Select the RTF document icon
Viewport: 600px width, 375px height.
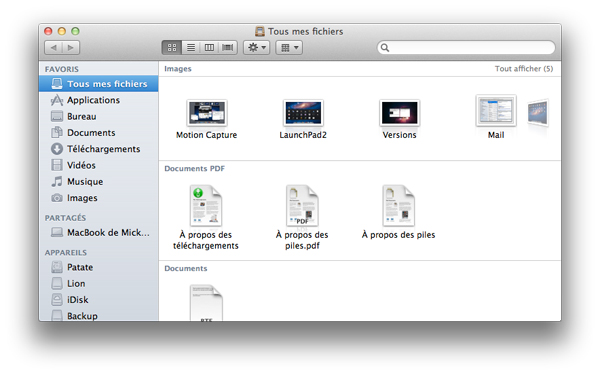(x=206, y=303)
